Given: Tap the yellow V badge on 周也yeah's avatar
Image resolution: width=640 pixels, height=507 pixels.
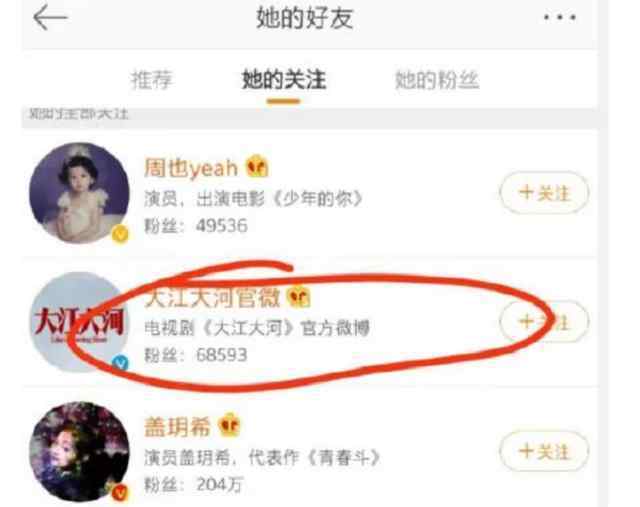Looking at the screenshot, I should click(120, 234).
